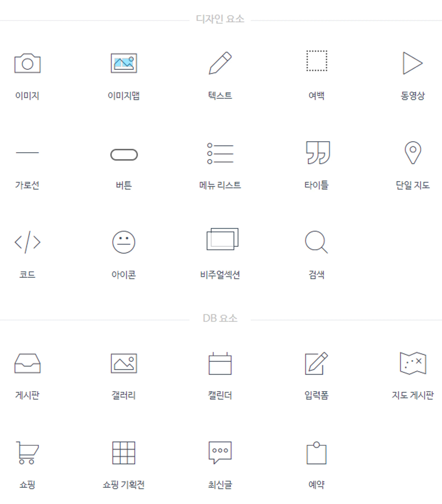The height and width of the screenshot is (504, 442).
Task: Click the 검색 label
Action: pos(317,275)
